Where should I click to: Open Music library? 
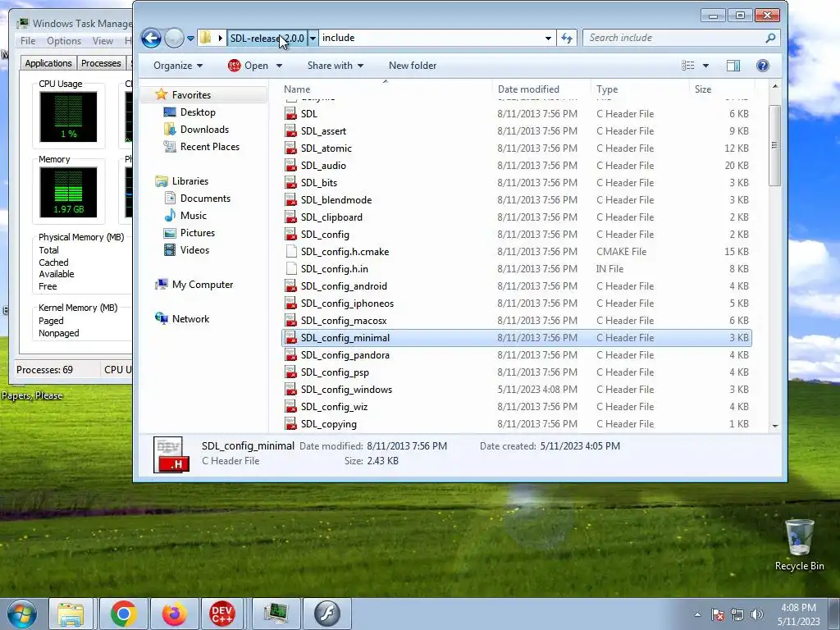coord(193,216)
